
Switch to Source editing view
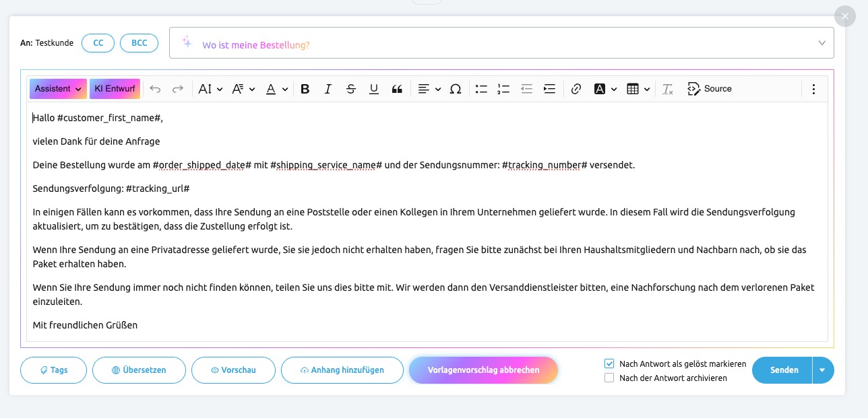tap(710, 89)
